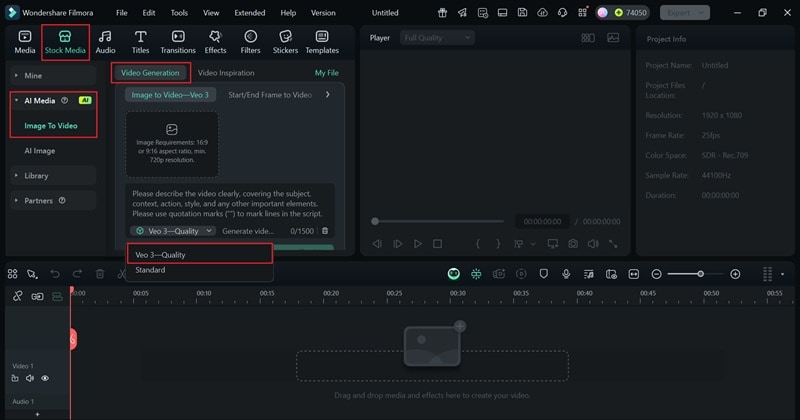
Task: Step forward one frame in player
Action: (x=397, y=244)
